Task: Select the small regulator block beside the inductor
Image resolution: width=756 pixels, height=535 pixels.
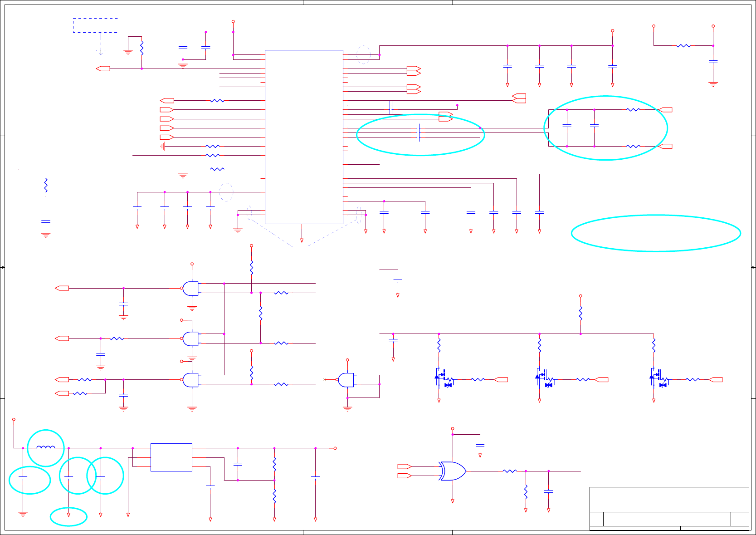Action: coord(171,457)
